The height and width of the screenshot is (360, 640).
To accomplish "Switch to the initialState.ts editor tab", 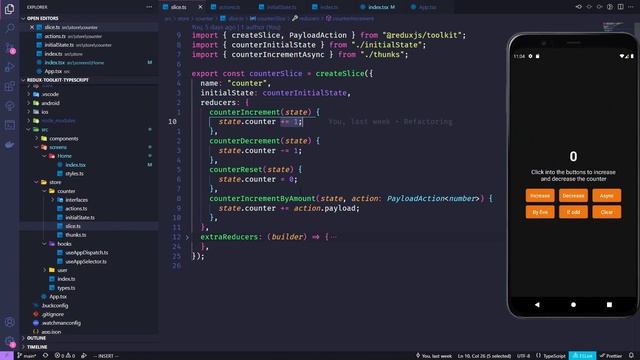I will pos(278,7).
